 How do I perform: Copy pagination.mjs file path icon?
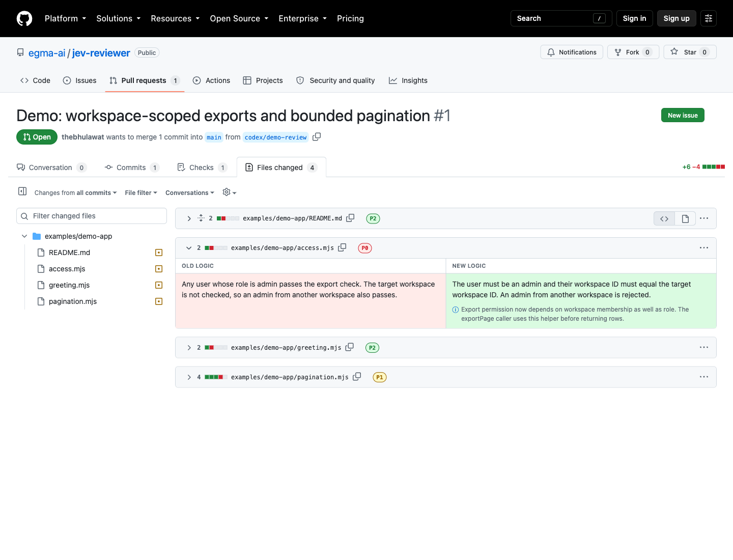pyautogui.click(x=357, y=377)
